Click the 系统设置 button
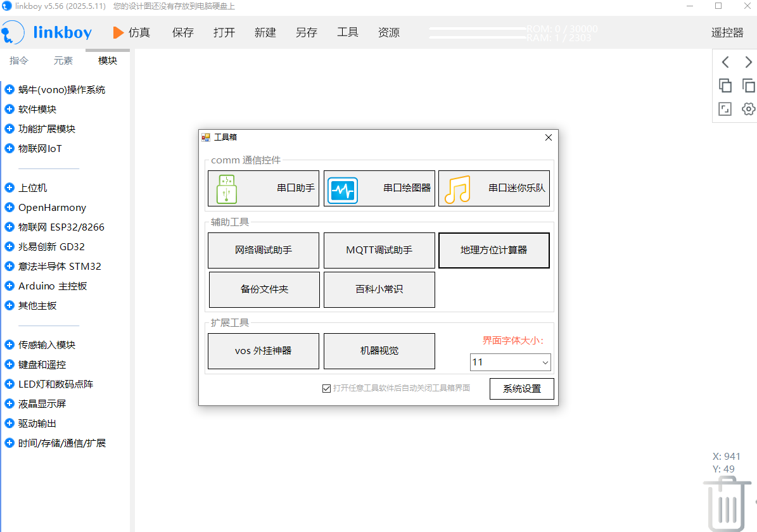The height and width of the screenshot is (532, 757). (x=521, y=389)
